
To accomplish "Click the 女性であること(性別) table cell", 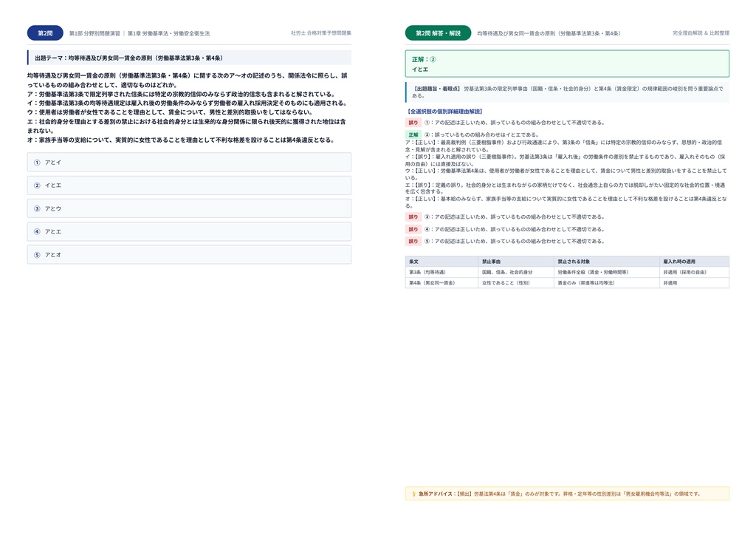I will [x=516, y=283].
